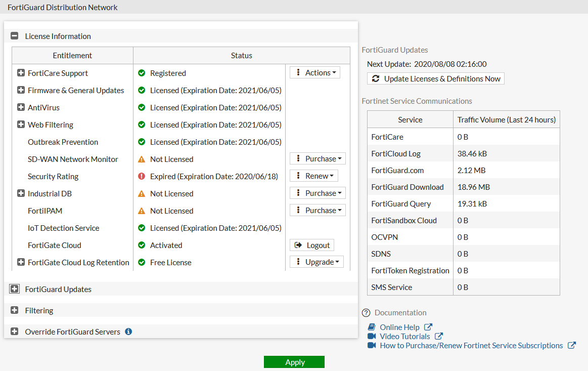Open the Renew dropdown for Security Rating

pyautogui.click(x=313, y=176)
